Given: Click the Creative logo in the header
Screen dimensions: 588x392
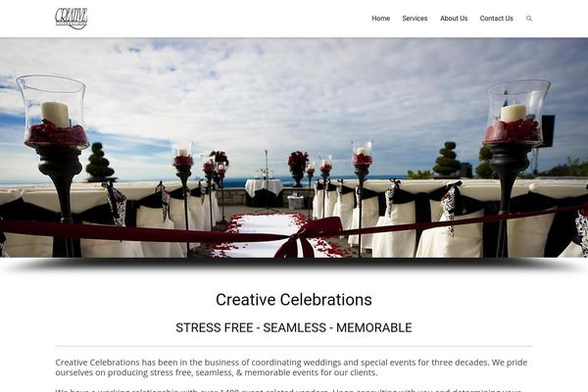Looking at the screenshot, I should [x=72, y=19].
